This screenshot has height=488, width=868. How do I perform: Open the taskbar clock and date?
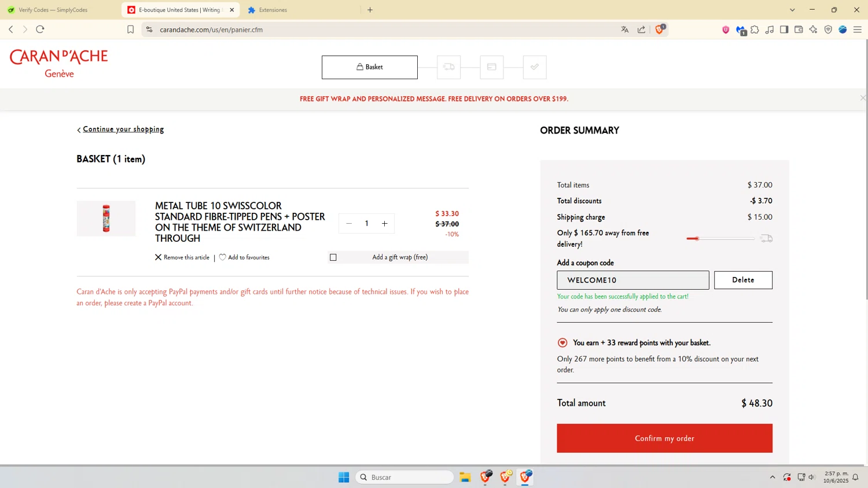(x=836, y=477)
